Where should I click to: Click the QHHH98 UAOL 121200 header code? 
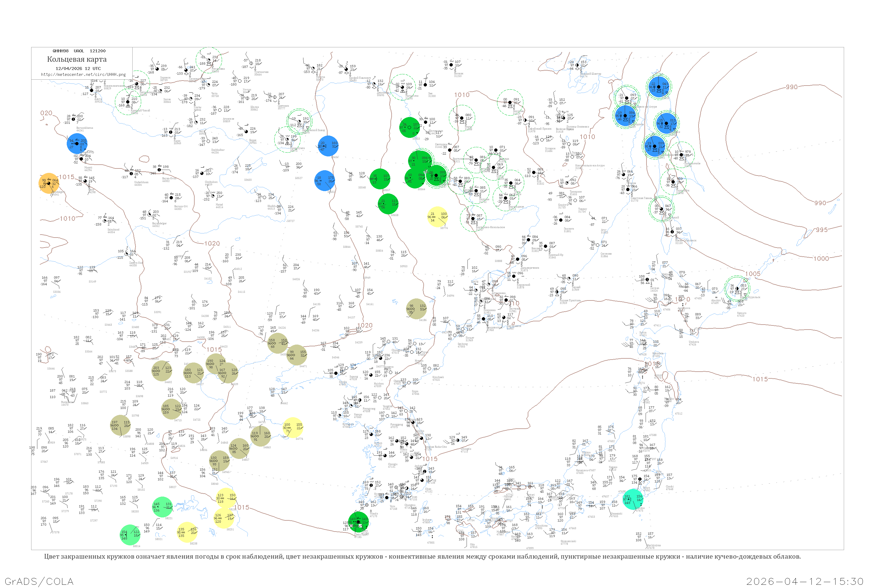pyautogui.click(x=79, y=51)
